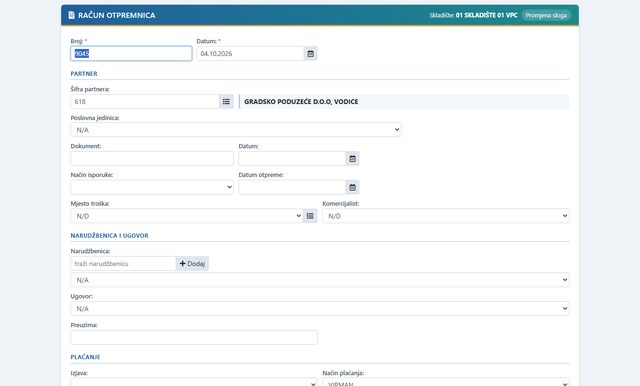Viewport: 640px width, 386px height.
Task: Expand Ugovor dropdown
Action: pyautogui.click(x=320, y=308)
